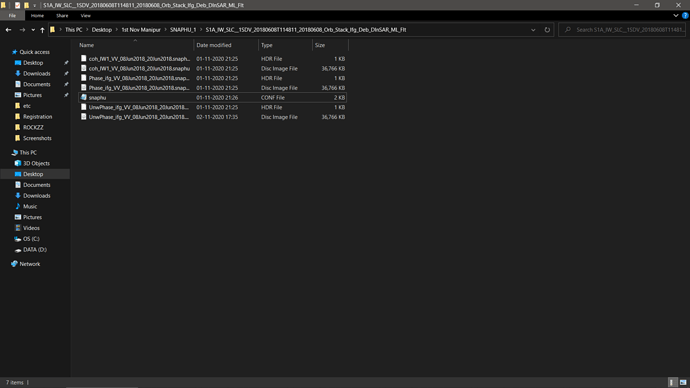Open the etc folder in sidebar
Viewport: 690px width, 388px height.
click(x=27, y=106)
